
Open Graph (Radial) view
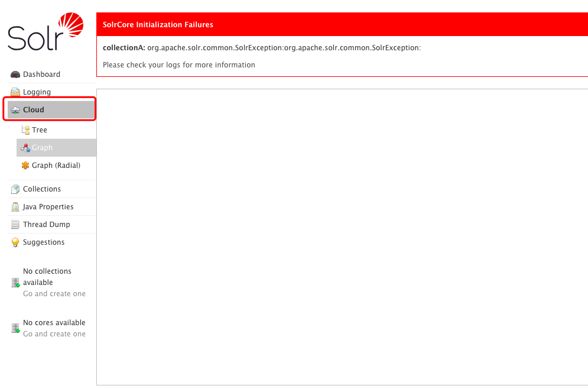[56, 166]
